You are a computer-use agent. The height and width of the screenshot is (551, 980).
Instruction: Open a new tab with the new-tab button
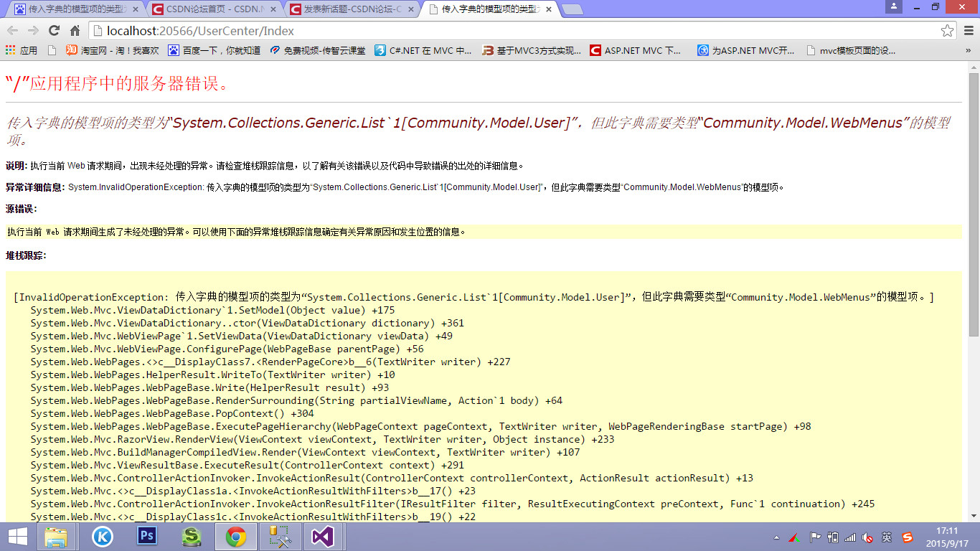point(572,10)
